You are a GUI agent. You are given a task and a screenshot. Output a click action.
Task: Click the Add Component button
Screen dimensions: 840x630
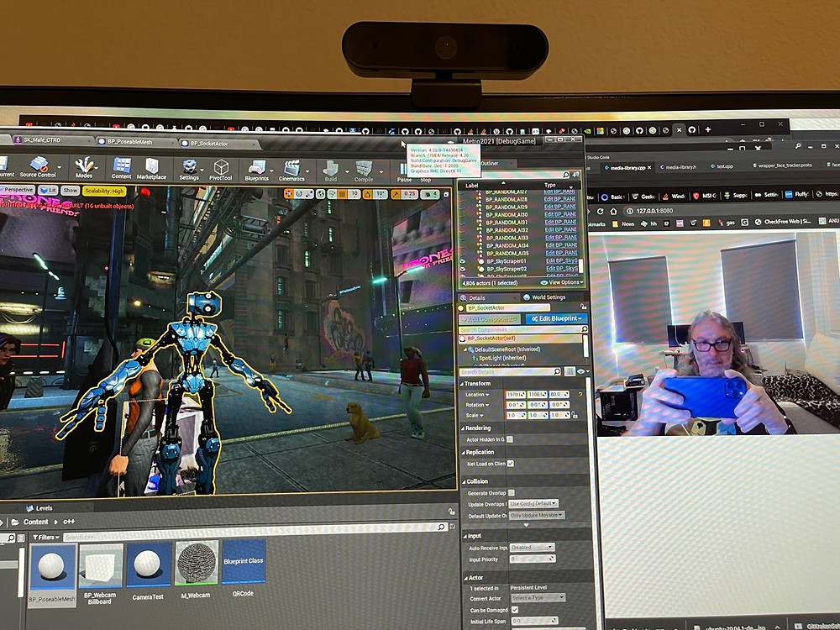pyautogui.click(x=490, y=318)
